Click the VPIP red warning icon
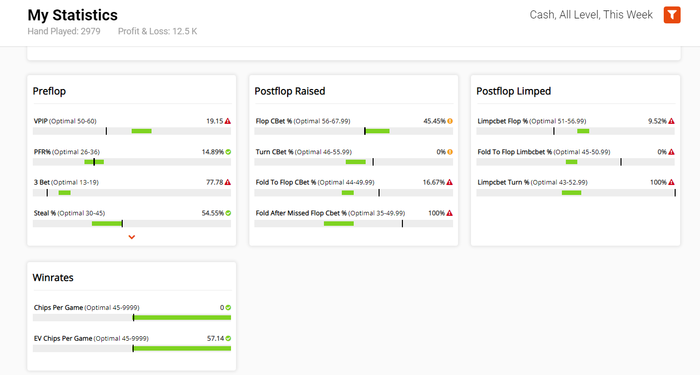 coord(228,121)
